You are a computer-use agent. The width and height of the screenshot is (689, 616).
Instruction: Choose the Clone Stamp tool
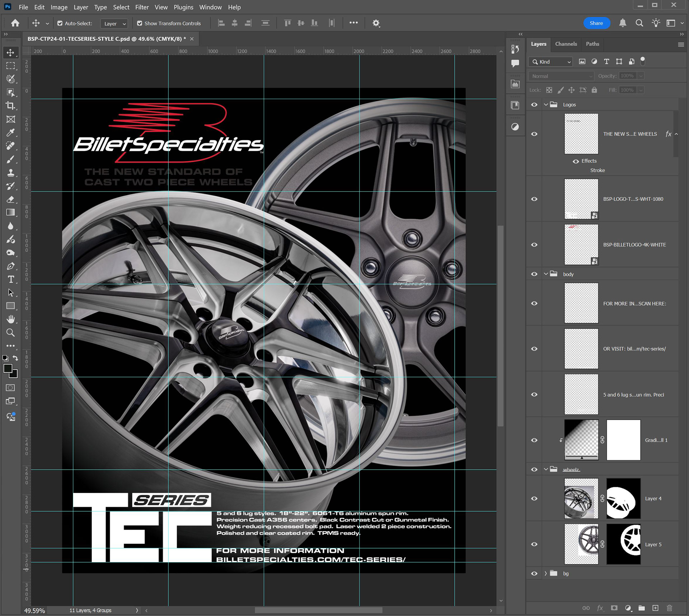tap(10, 173)
